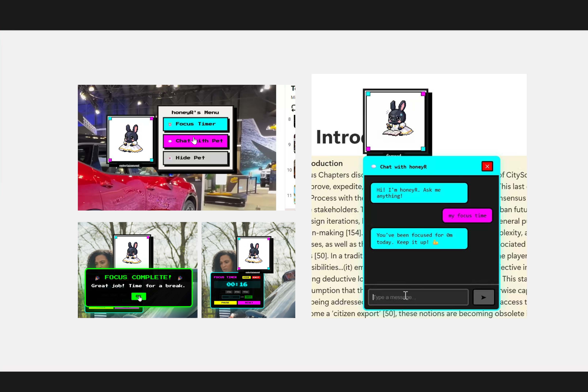Click the magenta RESET timer button
The width and height of the screenshot is (588, 392).
tap(249, 303)
